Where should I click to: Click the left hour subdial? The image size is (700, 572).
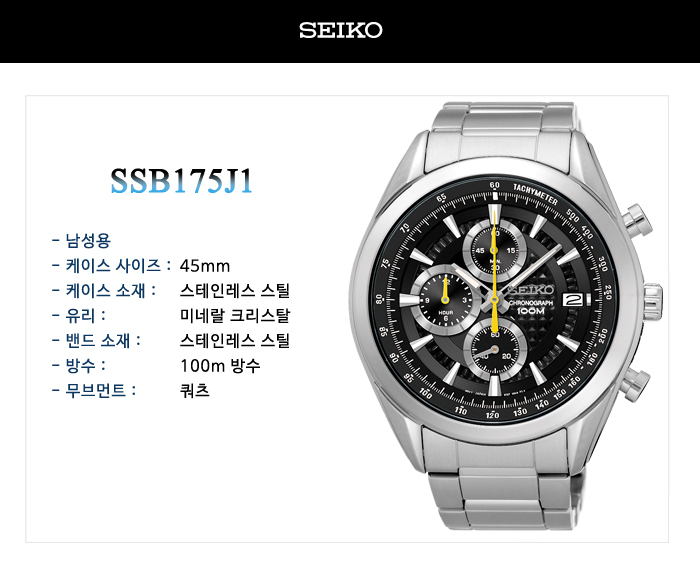click(445, 300)
